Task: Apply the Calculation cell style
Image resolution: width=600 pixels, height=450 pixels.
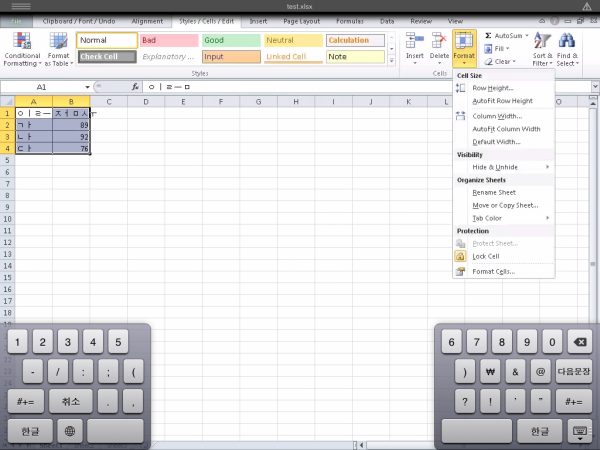Action: pos(355,40)
